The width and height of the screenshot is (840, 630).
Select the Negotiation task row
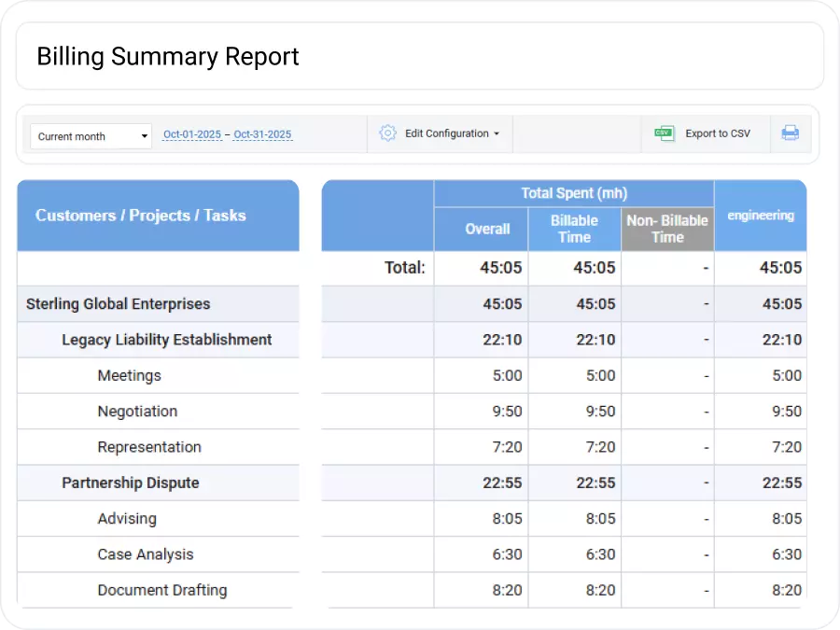[137, 411]
